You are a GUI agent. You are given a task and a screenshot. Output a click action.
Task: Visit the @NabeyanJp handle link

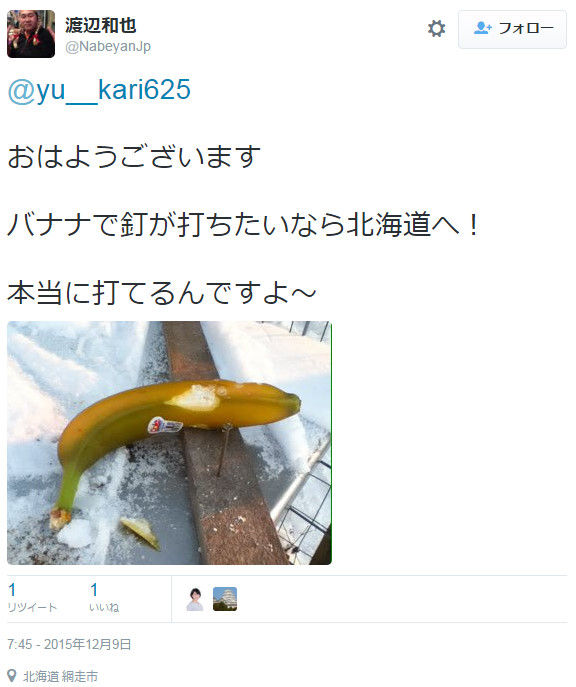click(108, 46)
